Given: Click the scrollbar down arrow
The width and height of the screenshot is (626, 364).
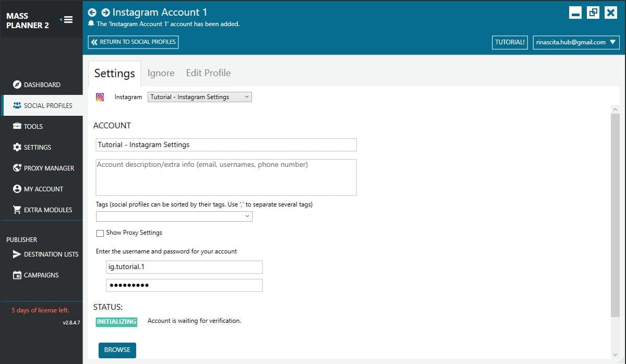Looking at the screenshot, I should pos(615,354).
